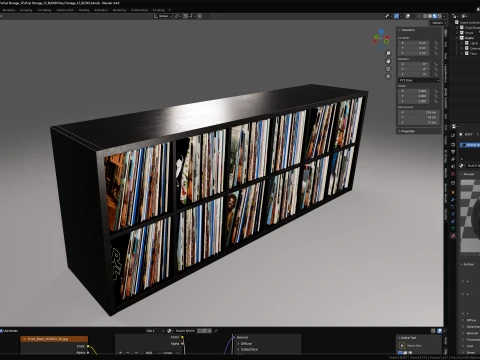Screen dimensions: 480x360
Task: Switch to the UV Editing workspace tab
Action: pyautogui.click(x=44, y=10)
